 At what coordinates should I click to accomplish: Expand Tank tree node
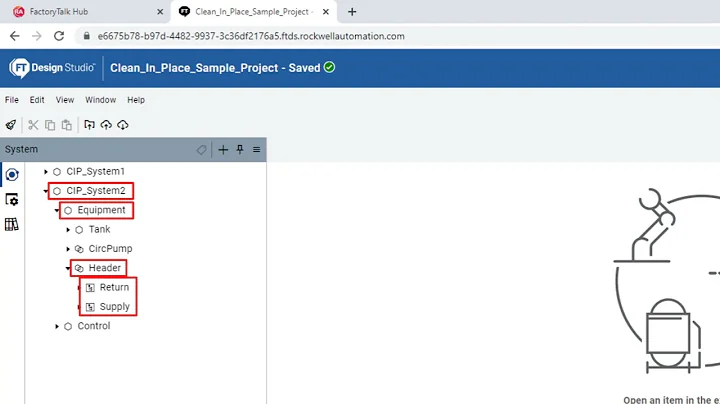point(68,230)
